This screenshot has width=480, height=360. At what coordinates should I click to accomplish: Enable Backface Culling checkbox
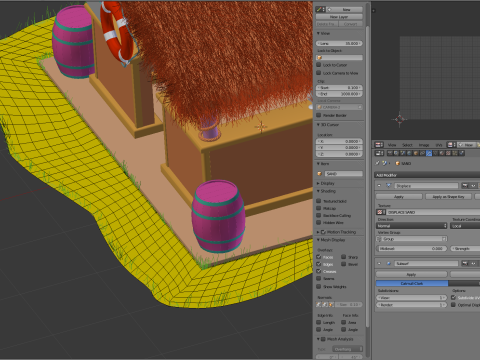point(318,215)
